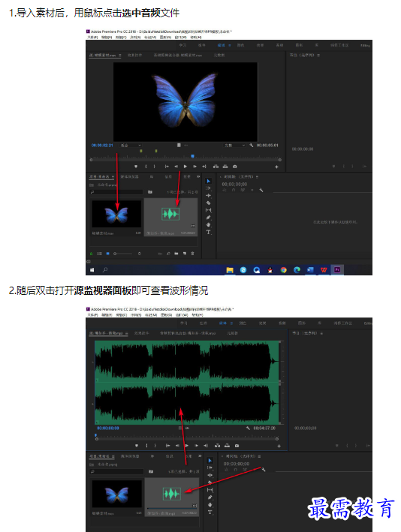Choose the Hand tool in step 1 screenshot
Image resolution: width=401 pixels, height=532 pixels.
tap(209, 224)
